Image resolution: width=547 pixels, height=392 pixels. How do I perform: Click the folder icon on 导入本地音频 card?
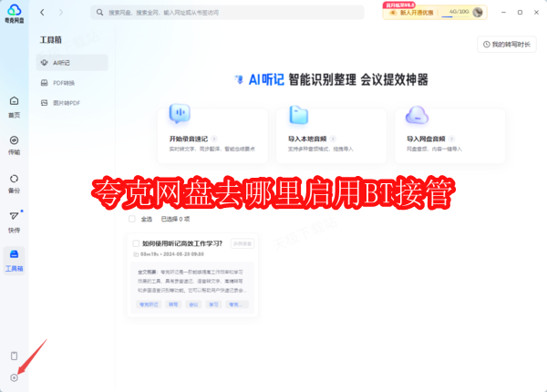click(299, 115)
